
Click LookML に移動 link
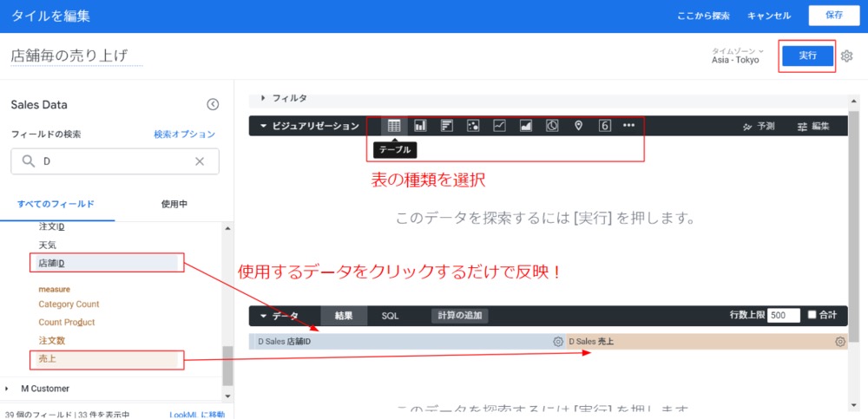(x=197, y=415)
